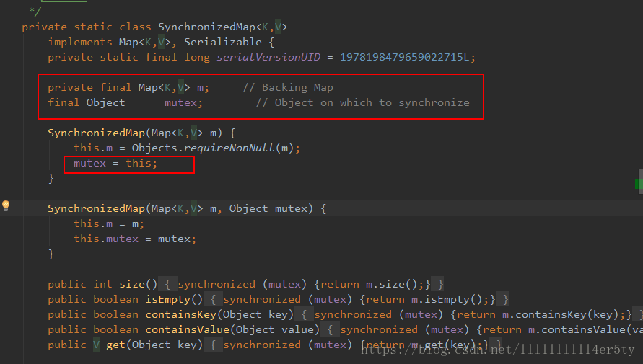Click 'implements' keyword on second line

(79, 43)
